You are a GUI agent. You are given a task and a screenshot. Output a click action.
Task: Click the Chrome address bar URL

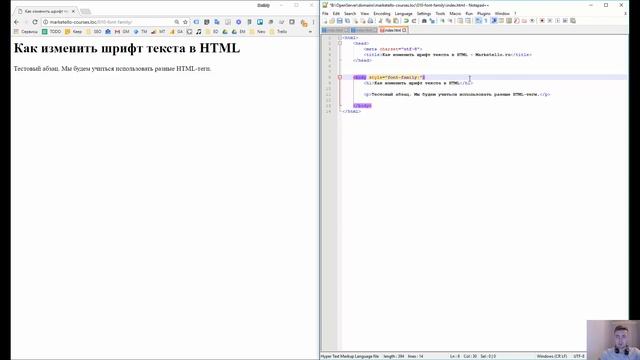91,22
